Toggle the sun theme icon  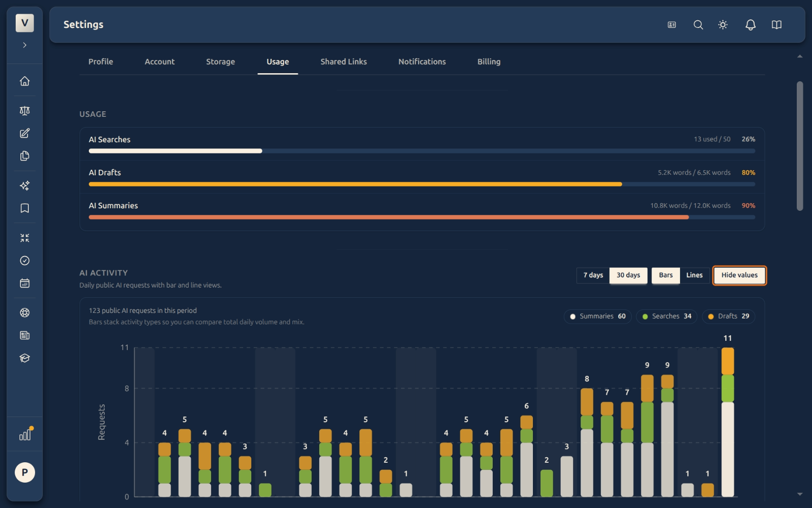(x=723, y=25)
